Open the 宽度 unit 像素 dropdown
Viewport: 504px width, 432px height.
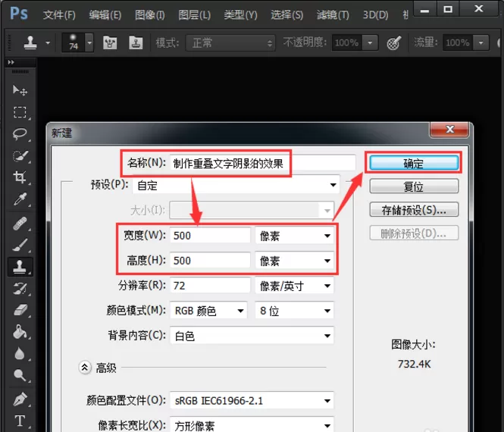pyautogui.click(x=294, y=236)
